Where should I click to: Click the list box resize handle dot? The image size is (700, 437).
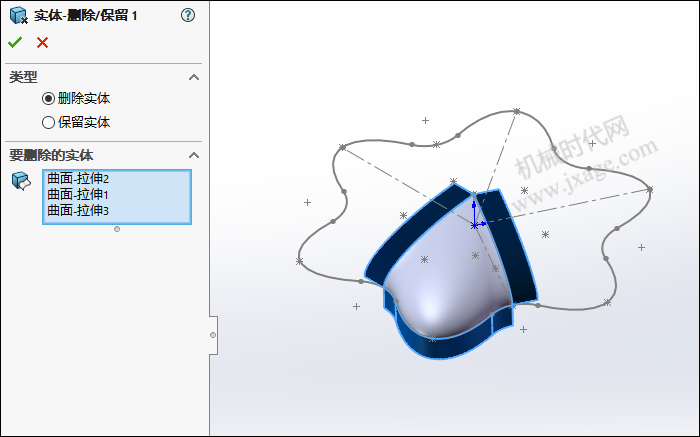click(x=117, y=229)
